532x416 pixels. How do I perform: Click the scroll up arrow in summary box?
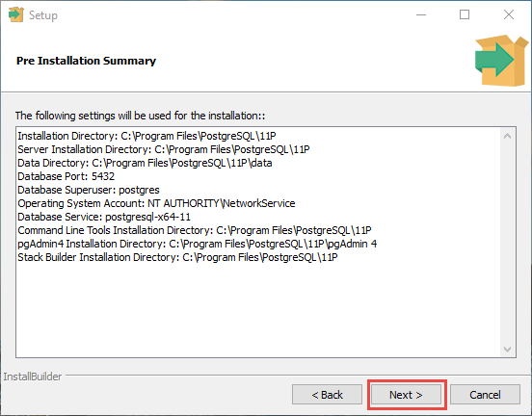coord(508,137)
